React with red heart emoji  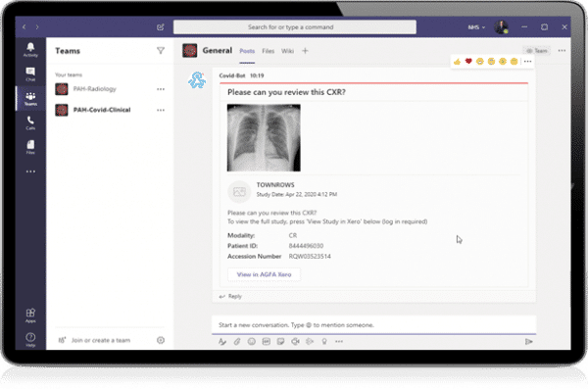coord(468,61)
